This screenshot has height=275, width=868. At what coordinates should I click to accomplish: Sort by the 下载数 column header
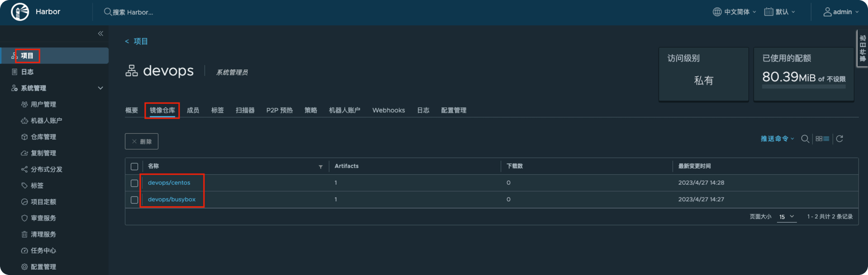pos(515,166)
